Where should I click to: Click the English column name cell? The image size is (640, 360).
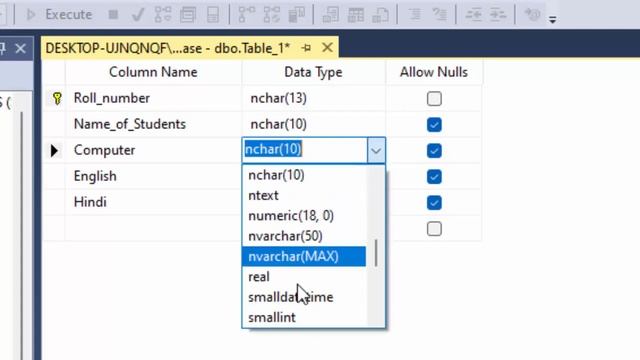point(153,176)
